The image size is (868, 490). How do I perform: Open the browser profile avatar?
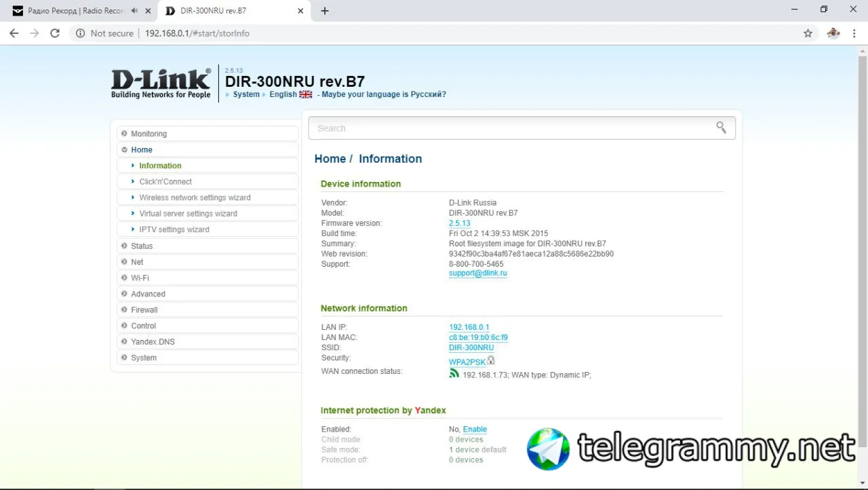click(833, 33)
